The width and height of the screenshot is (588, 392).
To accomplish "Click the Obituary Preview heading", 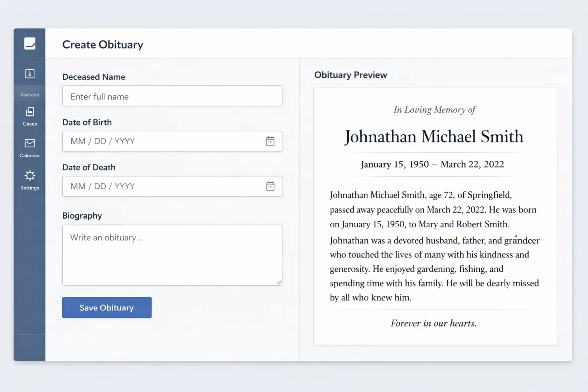I will (350, 75).
